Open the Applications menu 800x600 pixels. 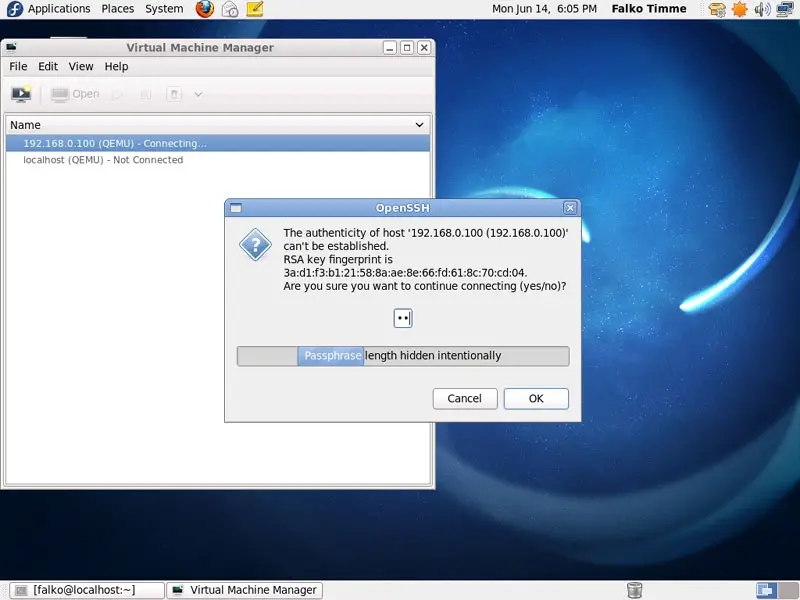coord(59,9)
